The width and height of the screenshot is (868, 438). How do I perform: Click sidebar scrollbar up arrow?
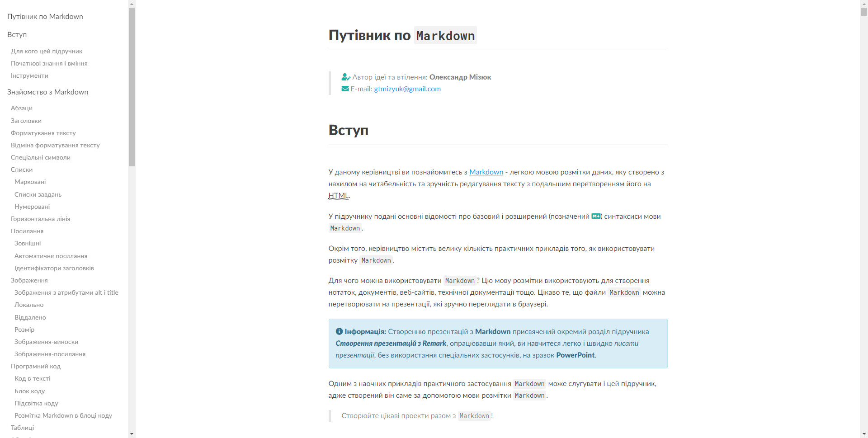pyautogui.click(x=132, y=4)
